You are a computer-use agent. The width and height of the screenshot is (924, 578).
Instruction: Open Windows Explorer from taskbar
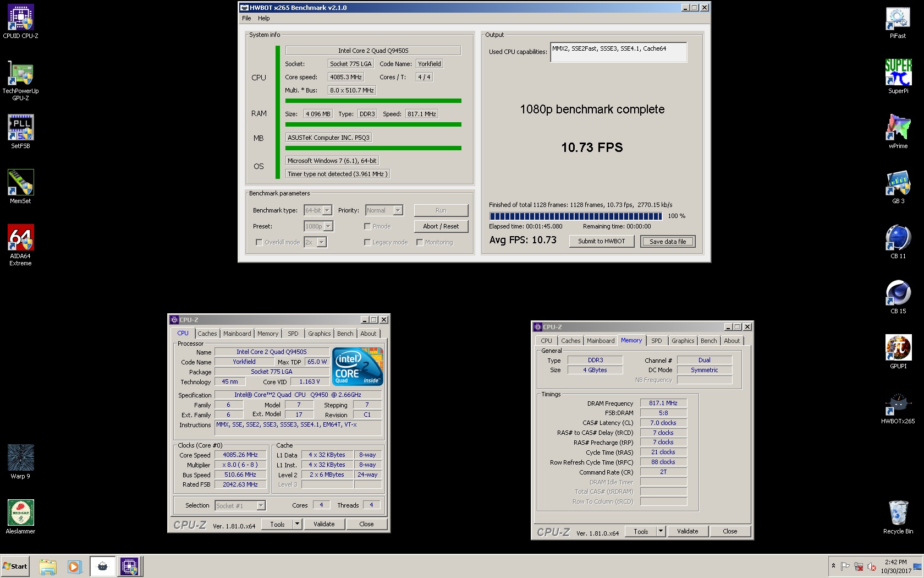(48, 566)
